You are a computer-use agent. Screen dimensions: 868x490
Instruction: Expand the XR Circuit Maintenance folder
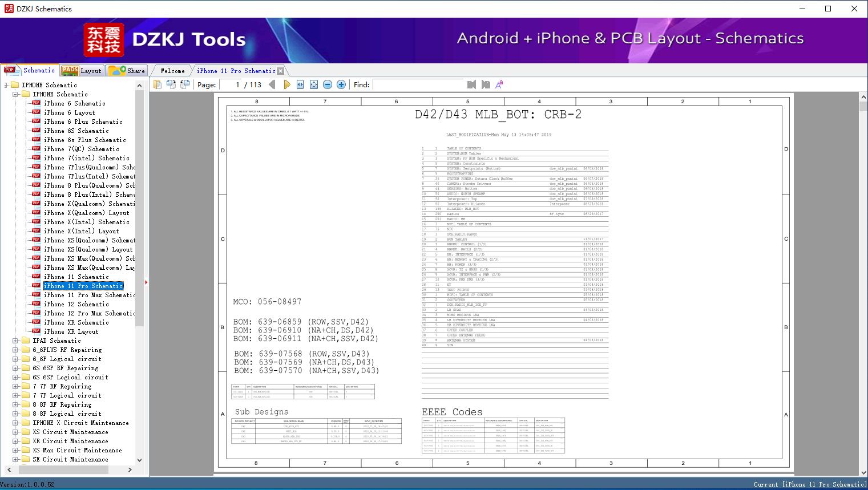click(15, 441)
